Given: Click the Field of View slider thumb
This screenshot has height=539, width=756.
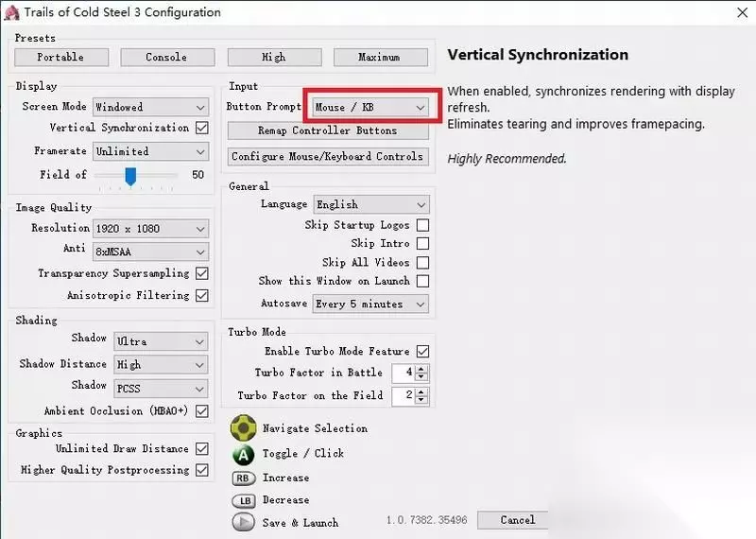Looking at the screenshot, I should point(130,177).
